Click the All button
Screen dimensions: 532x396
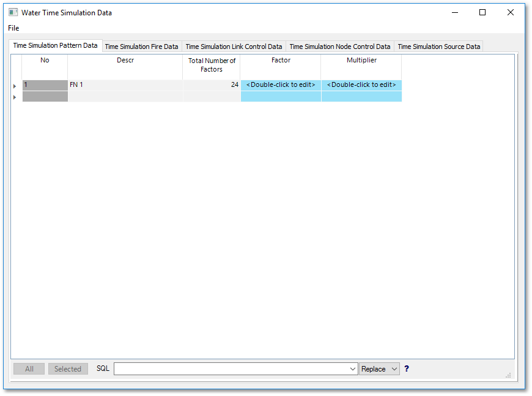coord(29,369)
